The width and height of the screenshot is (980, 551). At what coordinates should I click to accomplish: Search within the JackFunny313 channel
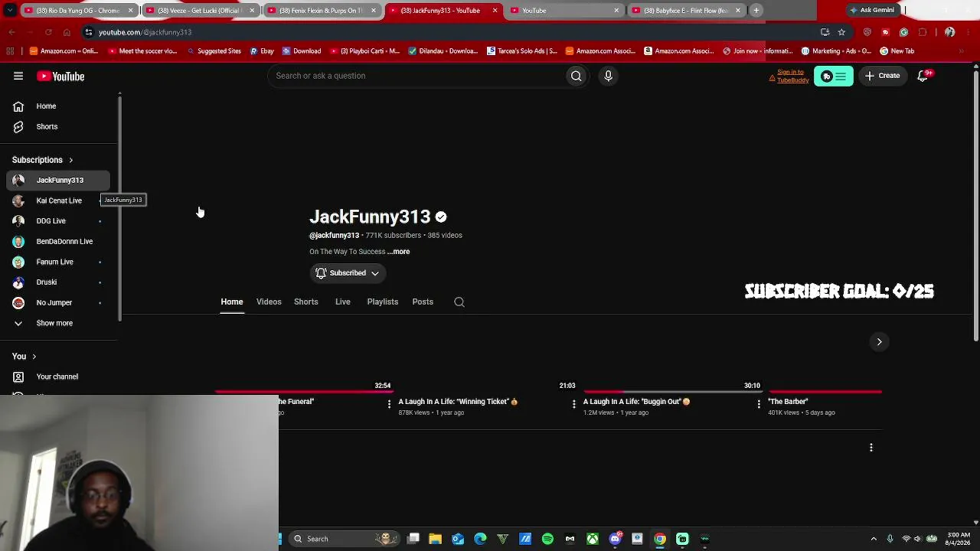click(459, 302)
